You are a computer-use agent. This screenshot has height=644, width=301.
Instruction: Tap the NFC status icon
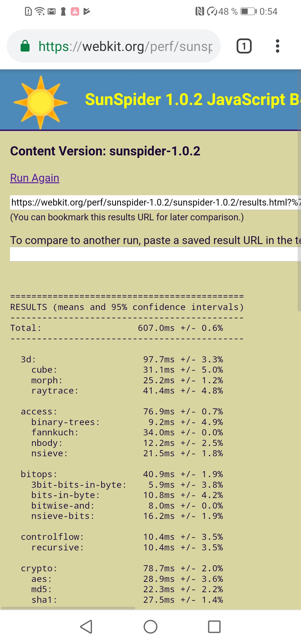200,11
